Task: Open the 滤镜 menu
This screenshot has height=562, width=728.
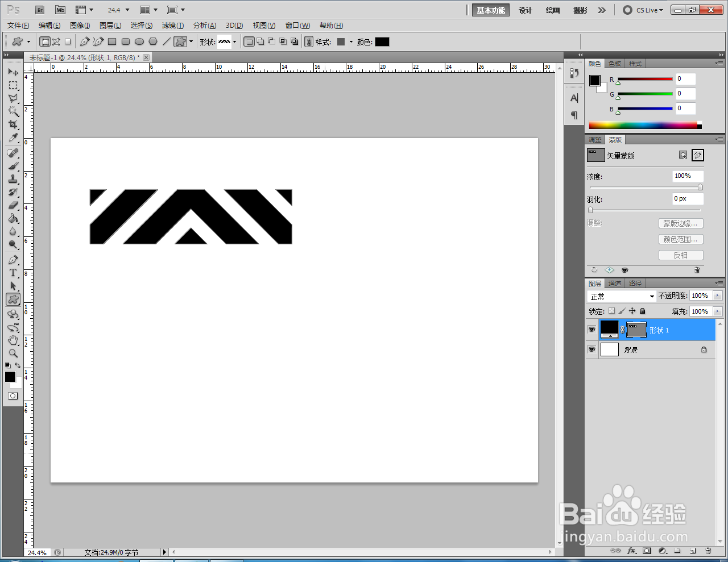Action: 173,26
